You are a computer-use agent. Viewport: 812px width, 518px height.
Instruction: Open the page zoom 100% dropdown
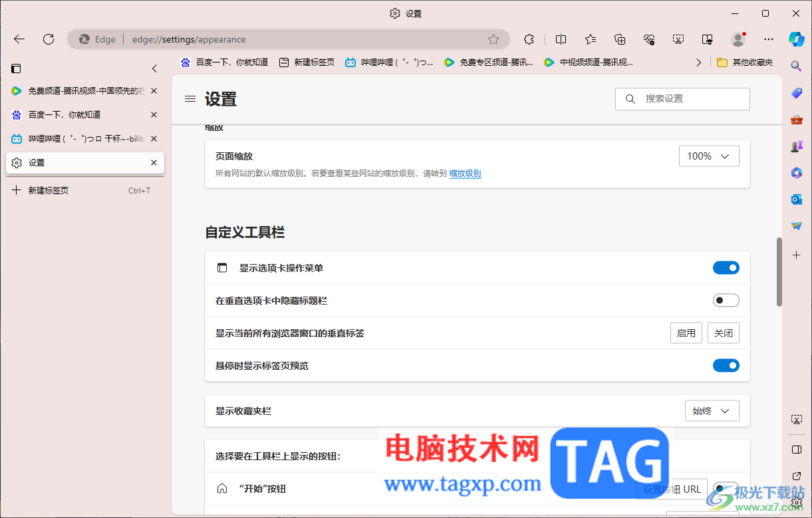pyautogui.click(x=709, y=156)
